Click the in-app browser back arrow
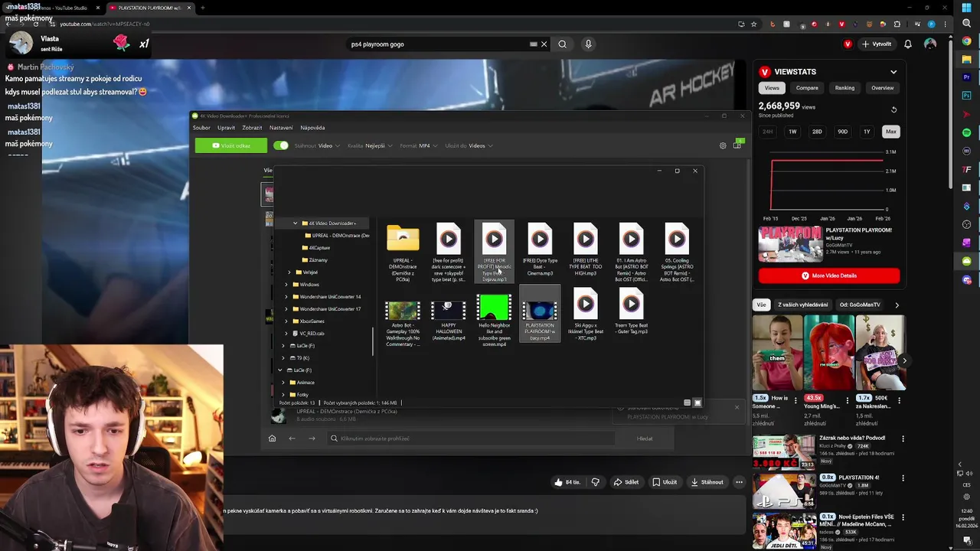 tap(292, 439)
